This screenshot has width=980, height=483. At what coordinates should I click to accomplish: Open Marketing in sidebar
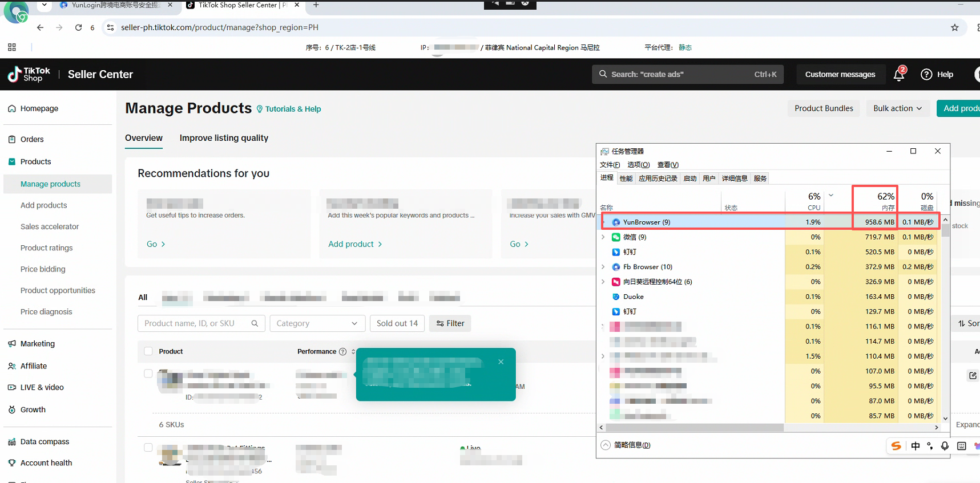(38, 344)
